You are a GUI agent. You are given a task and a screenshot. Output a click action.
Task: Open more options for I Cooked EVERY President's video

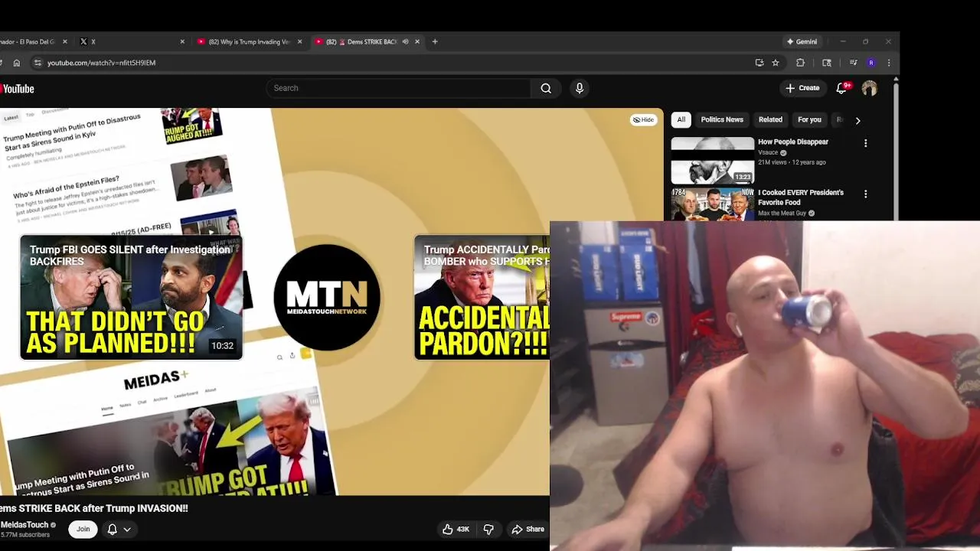tap(866, 194)
